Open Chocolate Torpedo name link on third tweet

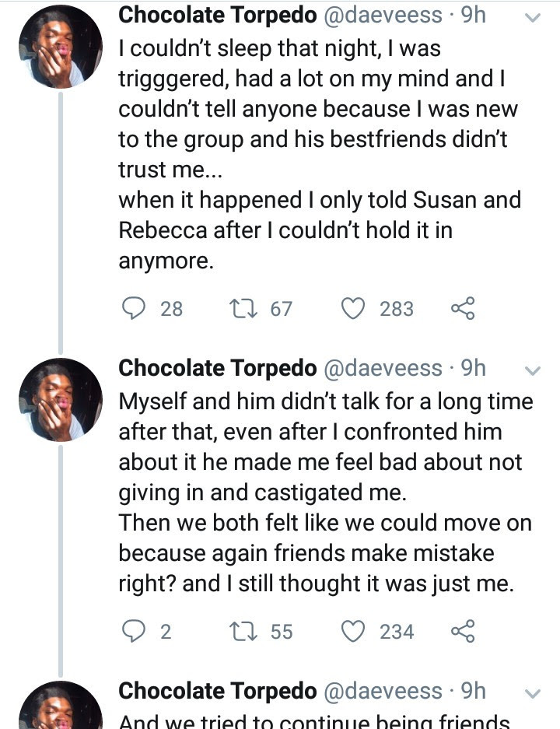point(217,691)
